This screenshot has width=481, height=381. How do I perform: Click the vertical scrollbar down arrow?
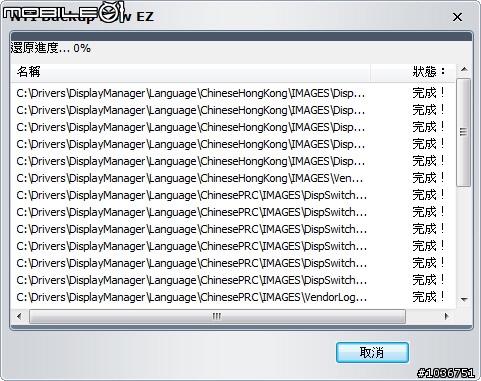coord(464,299)
